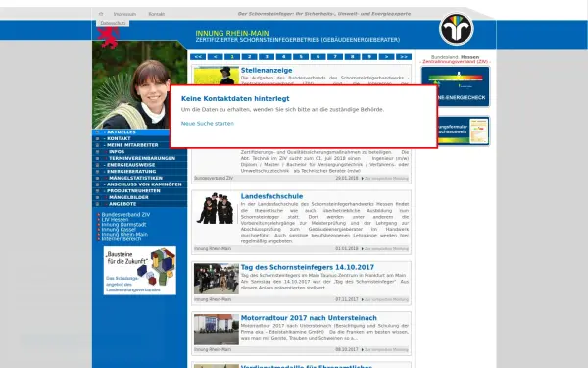Open the Kontakt link in top bar

[157, 14]
